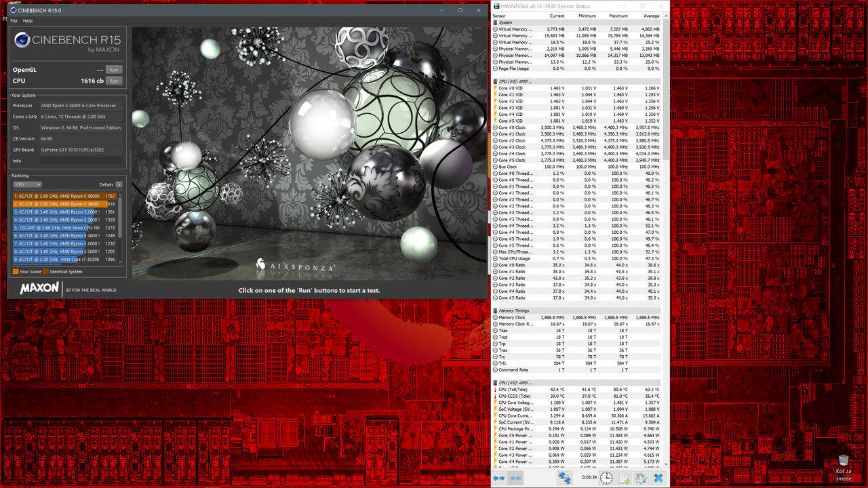The width and height of the screenshot is (868, 488).
Task: Open the Help menu in Cinebench
Action: 28,21
